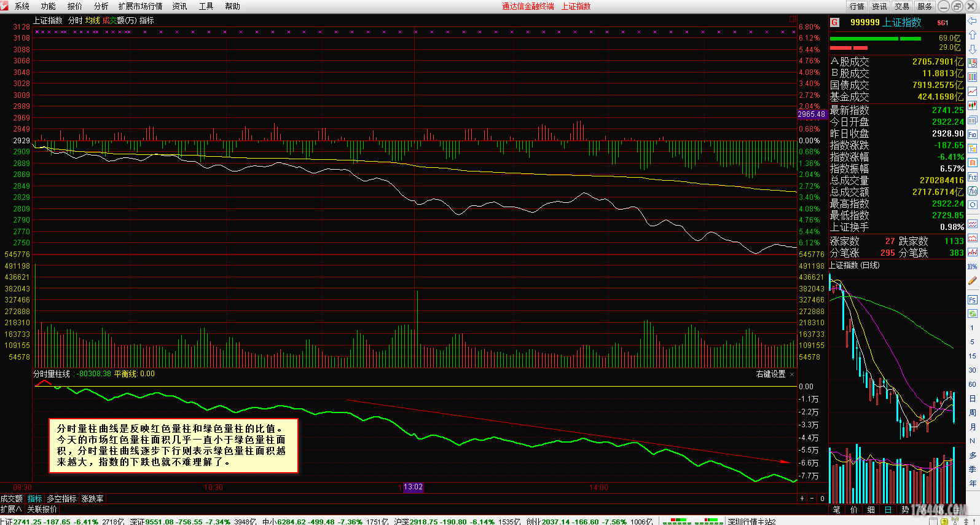Screen dimensions: 980x525
Task: Click 右键设置 in indicator panel
Action: (x=770, y=374)
